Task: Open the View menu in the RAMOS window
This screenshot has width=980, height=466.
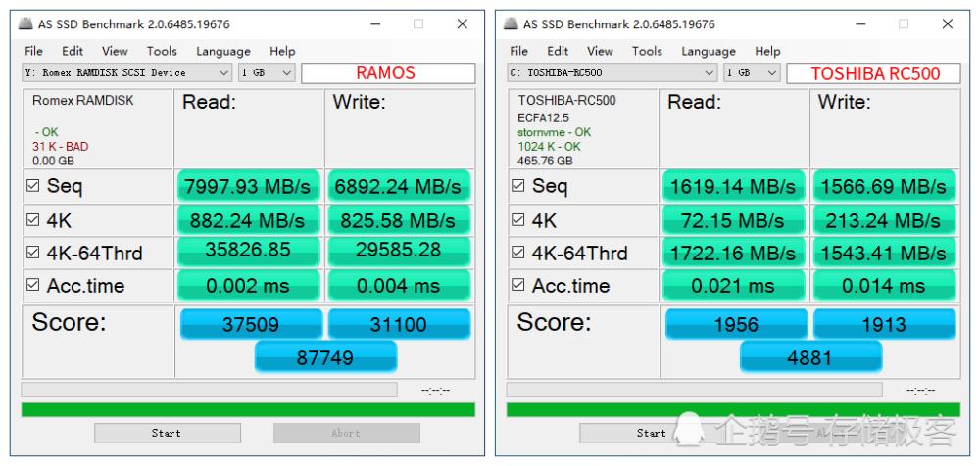Action: tap(115, 51)
